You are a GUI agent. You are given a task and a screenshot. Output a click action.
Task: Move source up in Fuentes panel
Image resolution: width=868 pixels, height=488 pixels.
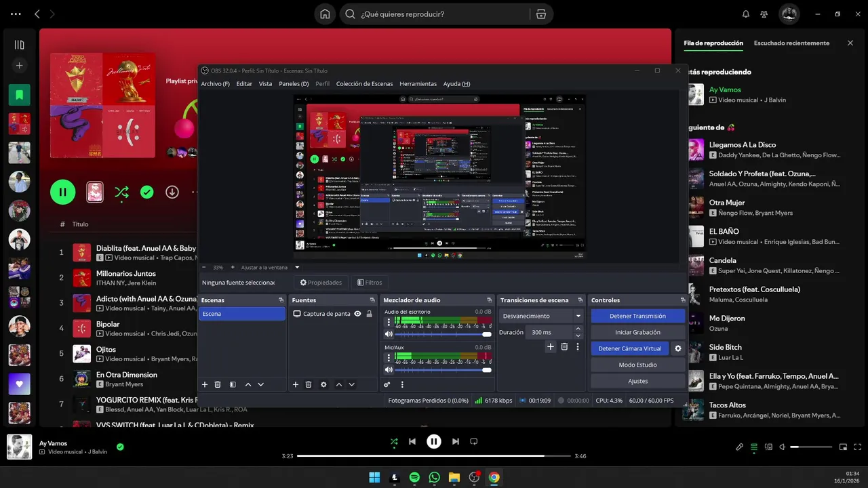[x=339, y=384]
